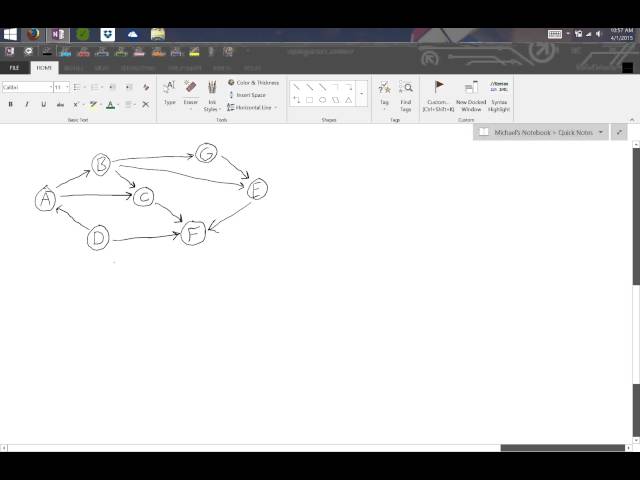
Task: Collapse the ribbon
Action: 632,120
